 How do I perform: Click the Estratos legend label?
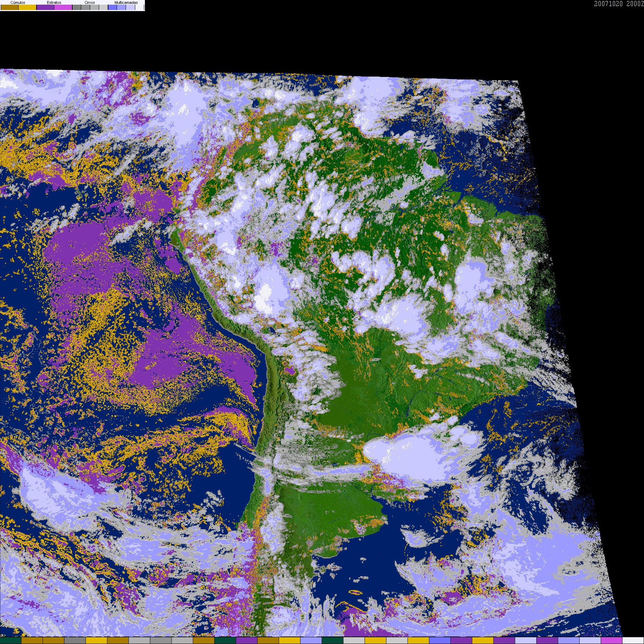coord(54,3)
